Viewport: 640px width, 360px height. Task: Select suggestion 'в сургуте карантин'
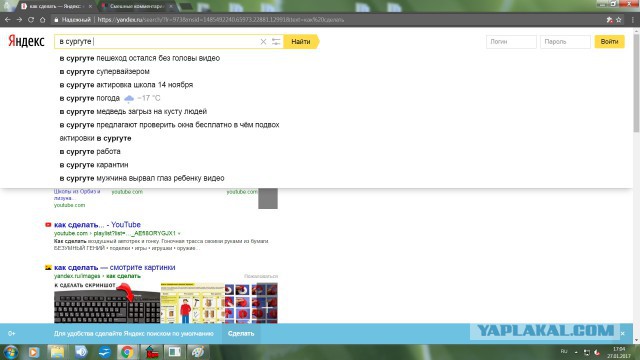pyautogui.click(x=94, y=165)
